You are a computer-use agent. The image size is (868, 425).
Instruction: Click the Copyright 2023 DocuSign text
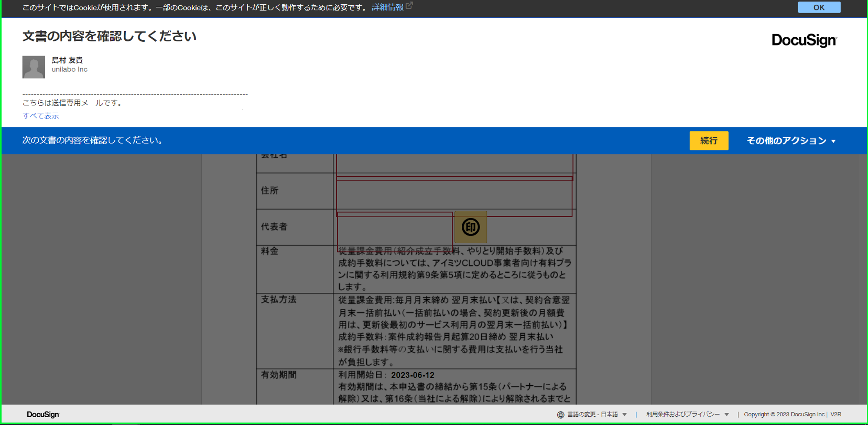click(x=785, y=415)
